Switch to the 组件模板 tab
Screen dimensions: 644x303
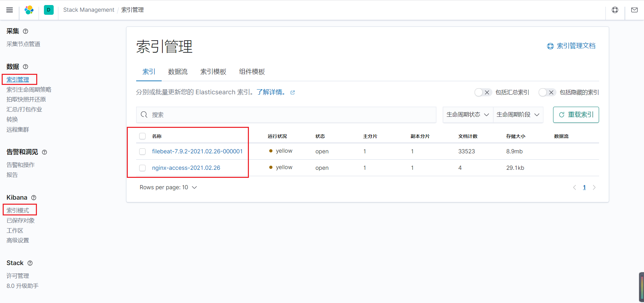click(x=252, y=72)
